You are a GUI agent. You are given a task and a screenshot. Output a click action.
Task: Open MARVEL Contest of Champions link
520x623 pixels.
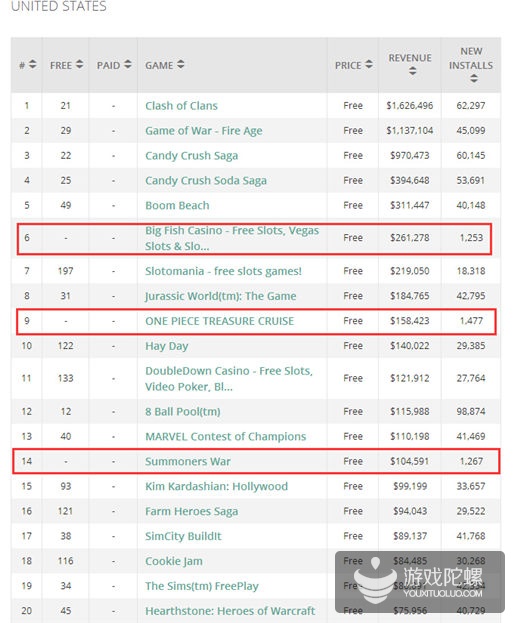225,437
